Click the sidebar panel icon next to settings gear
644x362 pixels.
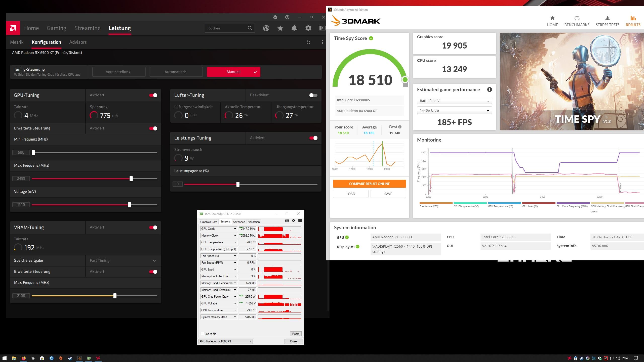322,28
